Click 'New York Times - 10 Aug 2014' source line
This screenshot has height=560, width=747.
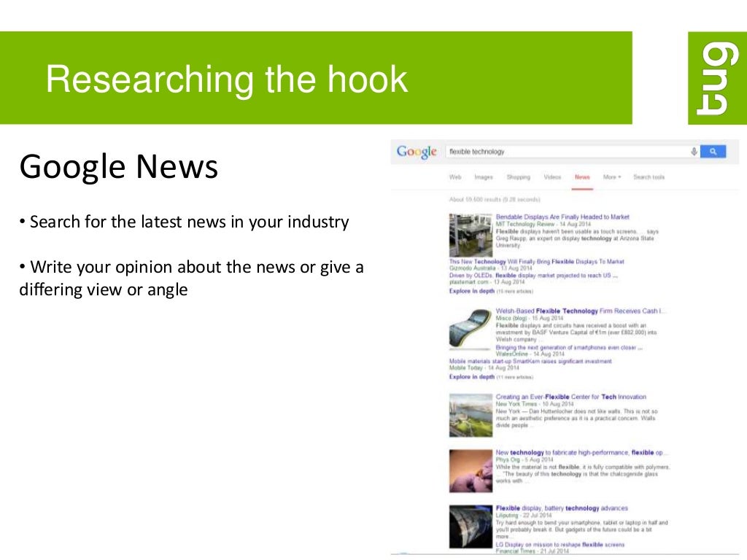(535, 404)
